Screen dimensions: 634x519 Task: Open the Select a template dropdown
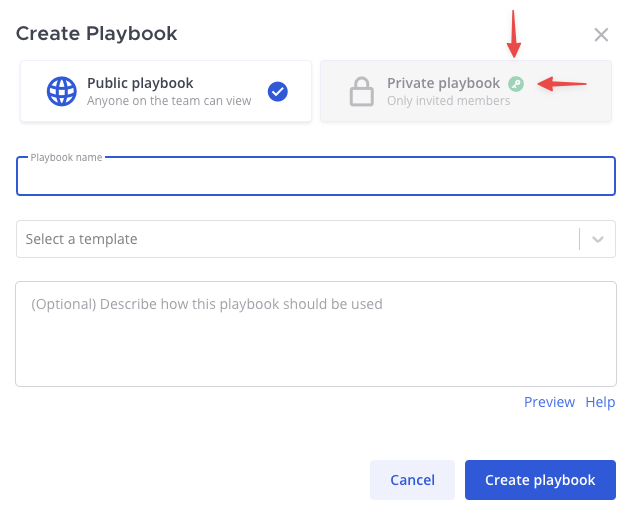coord(295,239)
